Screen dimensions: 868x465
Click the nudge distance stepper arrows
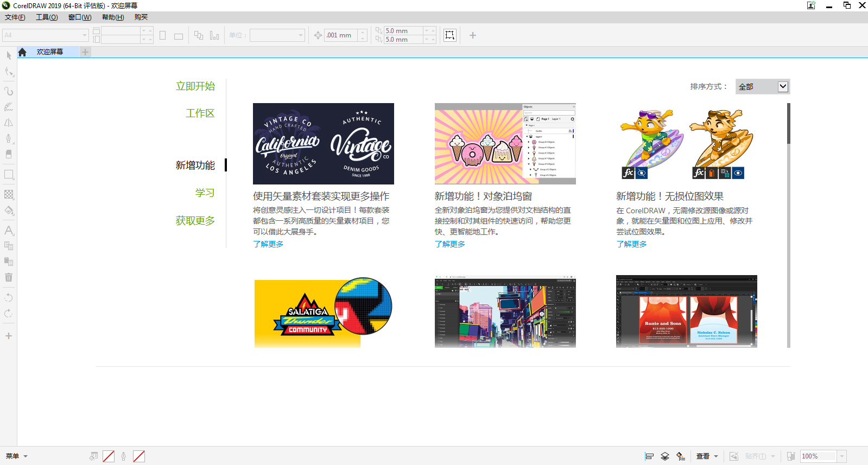click(x=363, y=35)
